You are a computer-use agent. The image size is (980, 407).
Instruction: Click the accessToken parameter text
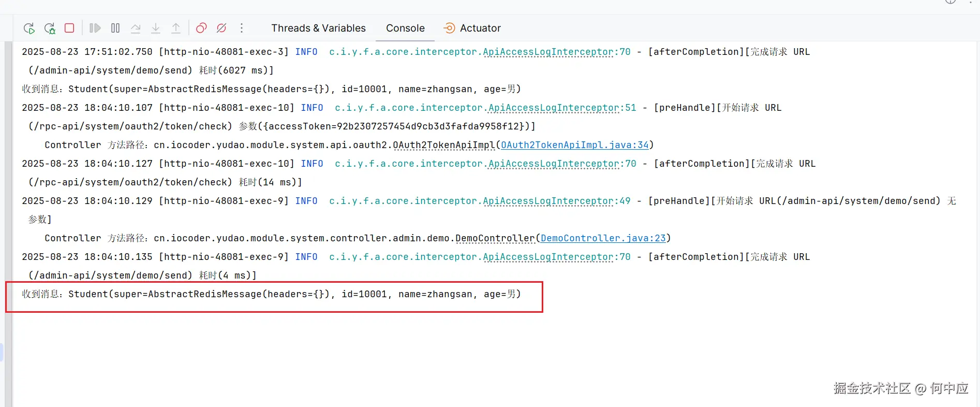(x=393, y=126)
